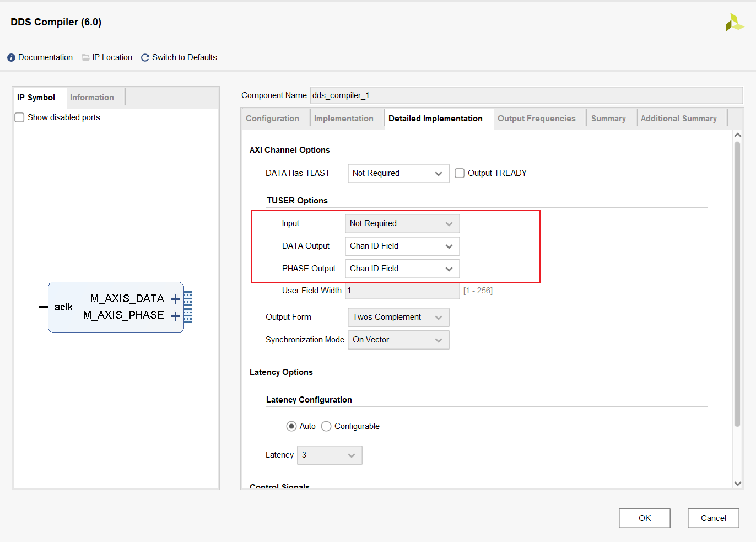Click the IP Location folder icon

coord(85,58)
